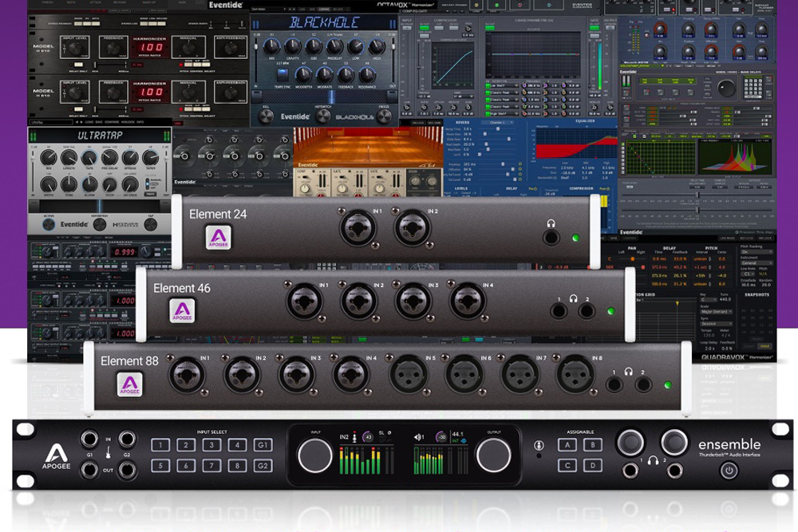Select Ensemble Input Select button 8

click(237, 466)
